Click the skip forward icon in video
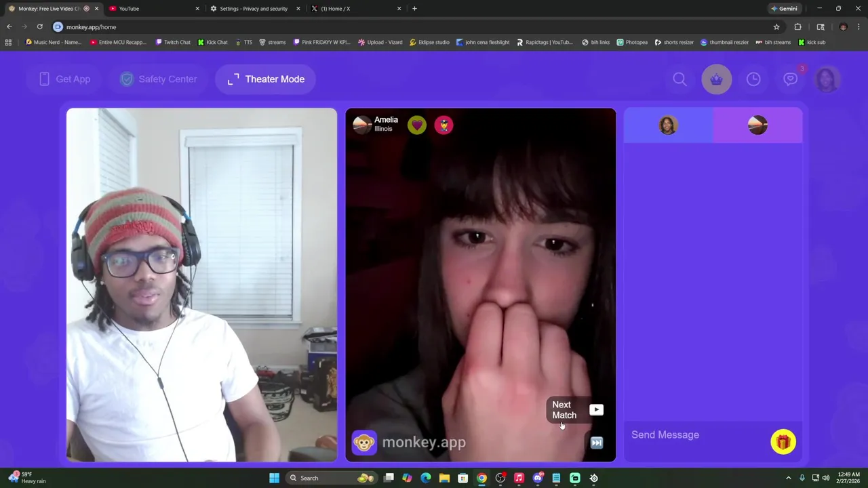This screenshot has height=488, width=868. point(597,443)
